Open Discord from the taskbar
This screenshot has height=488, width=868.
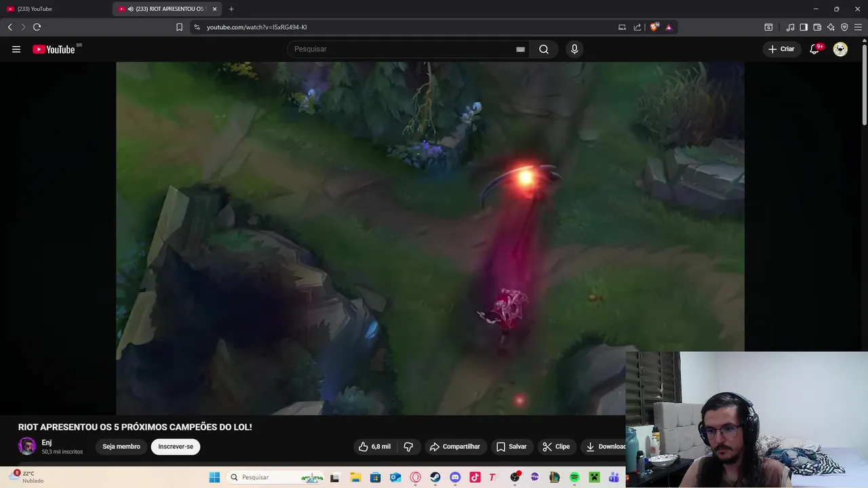[455, 477]
